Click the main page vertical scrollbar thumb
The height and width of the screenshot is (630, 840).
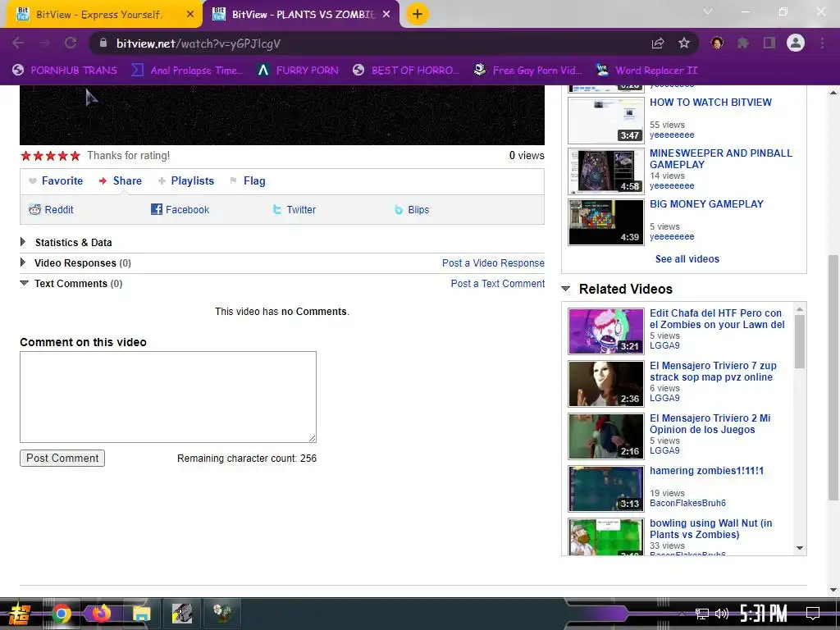(x=833, y=377)
